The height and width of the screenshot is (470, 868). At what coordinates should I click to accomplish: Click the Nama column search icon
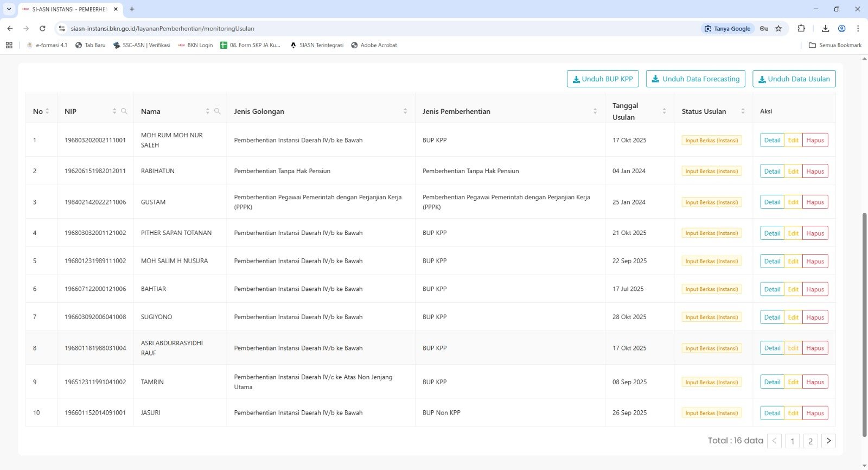[218, 111]
